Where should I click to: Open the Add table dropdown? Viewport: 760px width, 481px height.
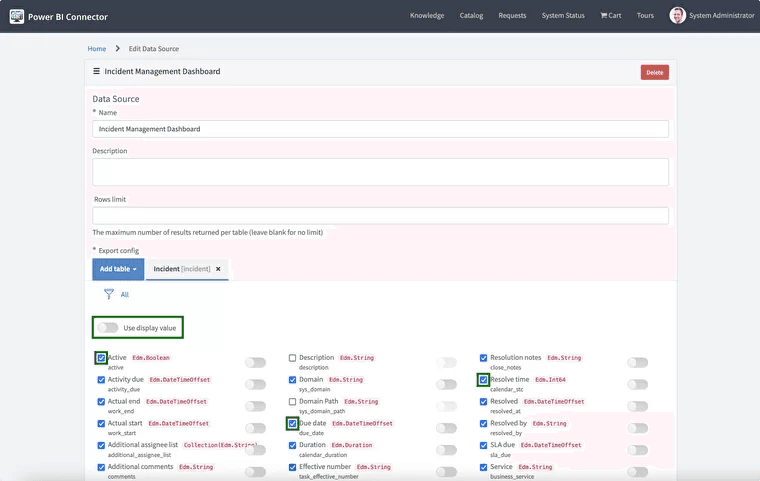click(118, 269)
